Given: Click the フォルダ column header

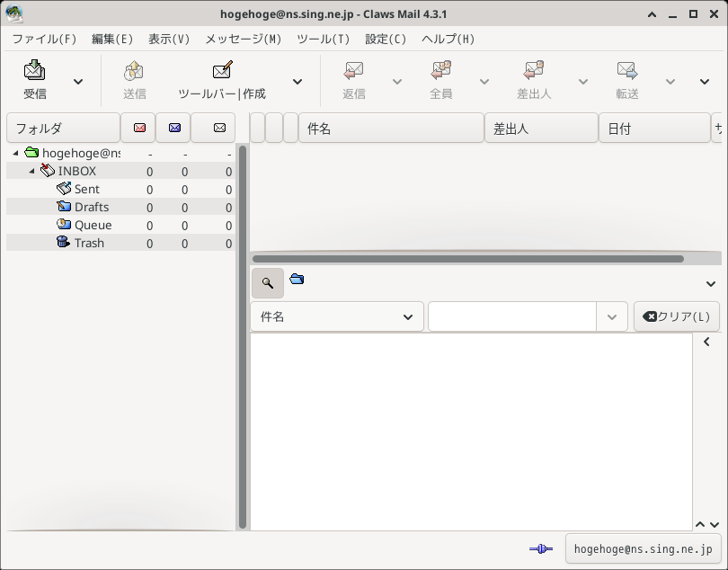Looking at the screenshot, I should click(63, 128).
